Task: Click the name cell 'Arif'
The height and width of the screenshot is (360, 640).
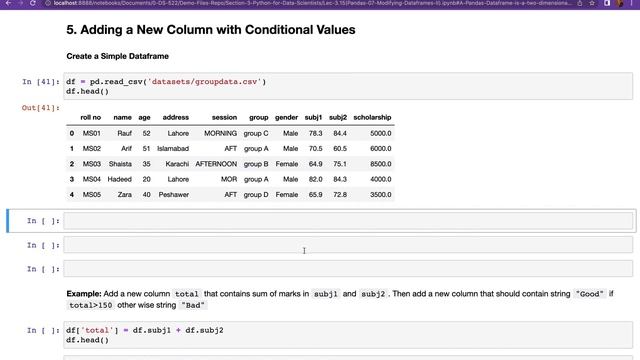Action: click(x=126, y=149)
